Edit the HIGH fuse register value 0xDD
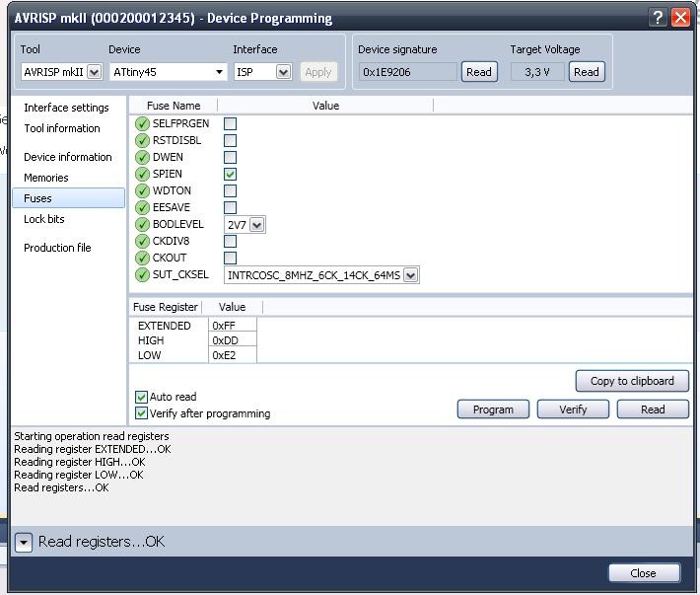 click(x=232, y=340)
